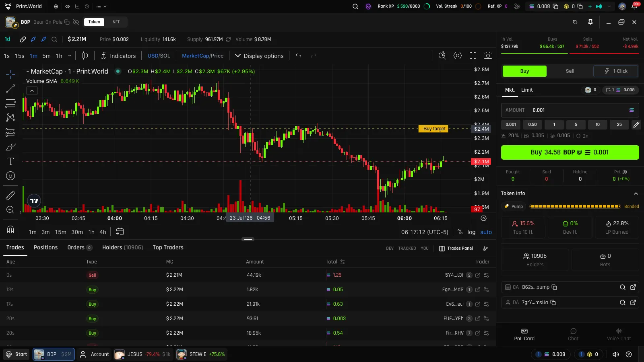Image resolution: width=644 pixels, height=362 pixels.
Task: Select the 5m chart interval
Action: pos(47,56)
